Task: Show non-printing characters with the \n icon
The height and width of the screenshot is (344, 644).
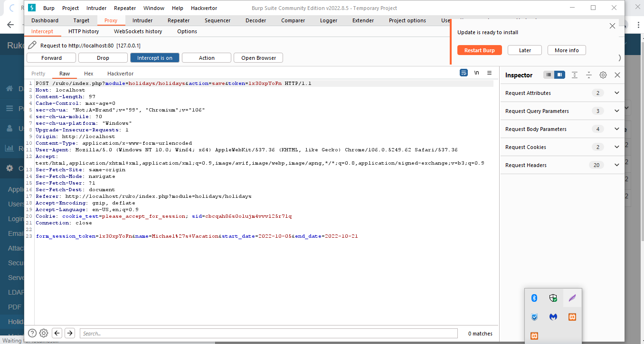Action: (476, 73)
